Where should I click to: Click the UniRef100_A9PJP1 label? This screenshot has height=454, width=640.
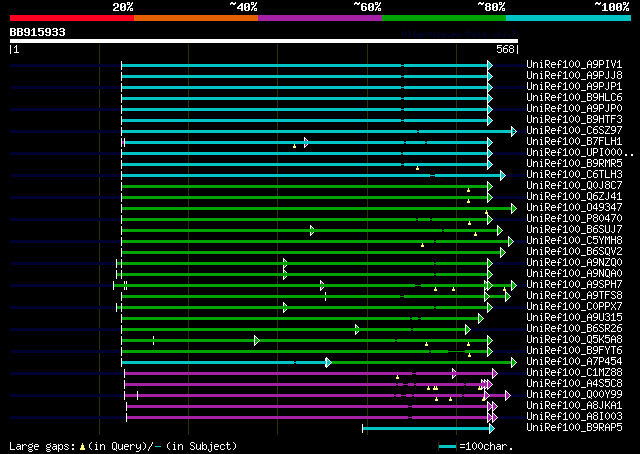click(x=574, y=87)
